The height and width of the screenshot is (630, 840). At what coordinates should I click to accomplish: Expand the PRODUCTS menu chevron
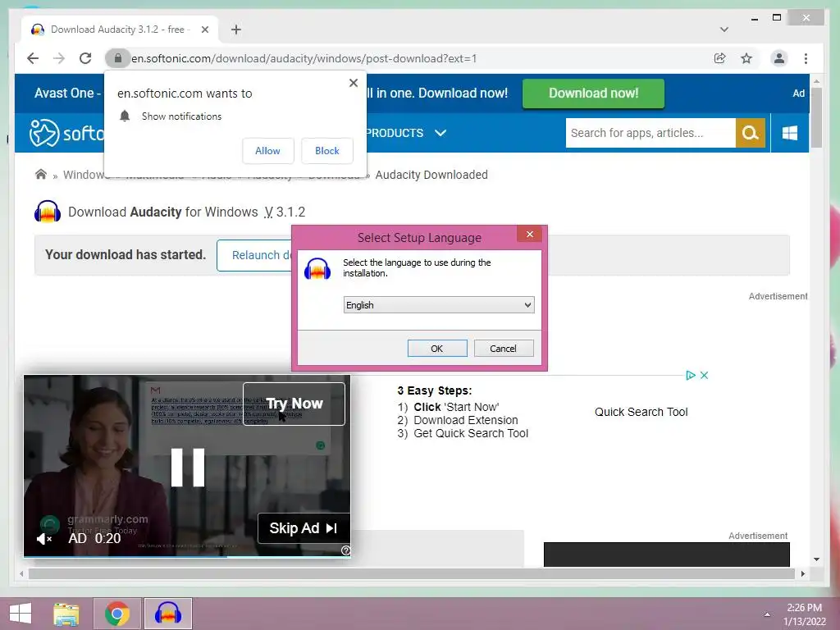pos(441,133)
